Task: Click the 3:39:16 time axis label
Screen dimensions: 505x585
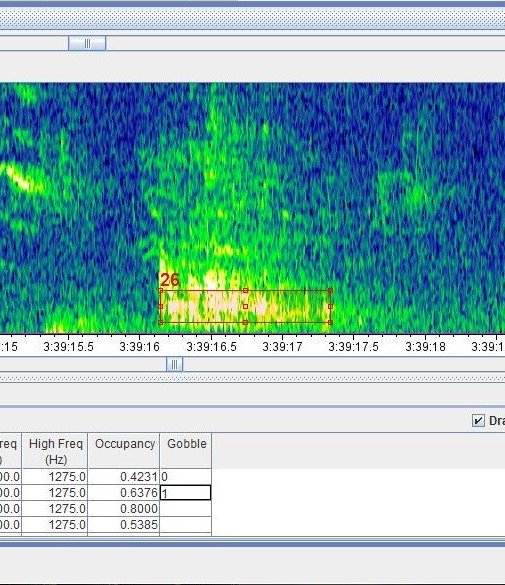Action: [139, 347]
